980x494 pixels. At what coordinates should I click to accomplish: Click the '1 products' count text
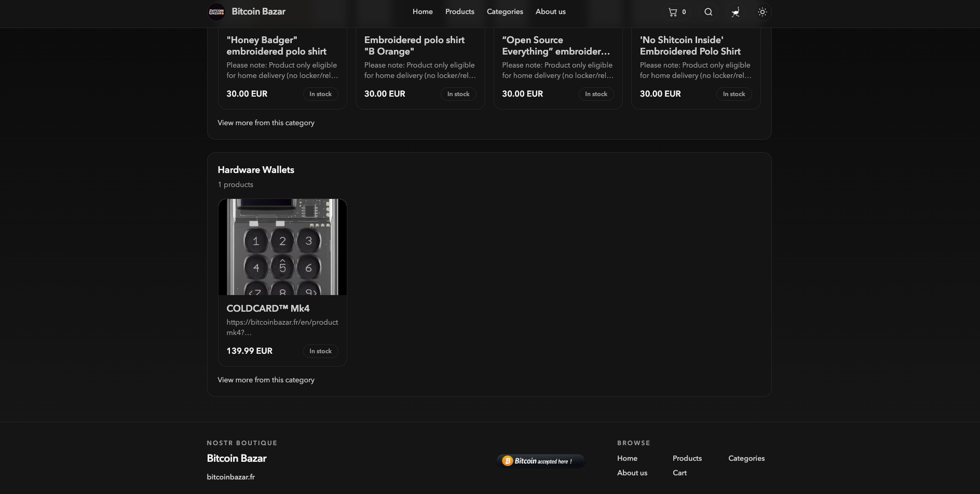click(x=236, y=184)
